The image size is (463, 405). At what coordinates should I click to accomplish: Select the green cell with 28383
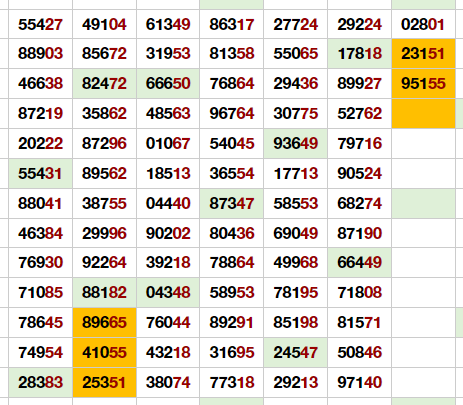tap(40, 382)
